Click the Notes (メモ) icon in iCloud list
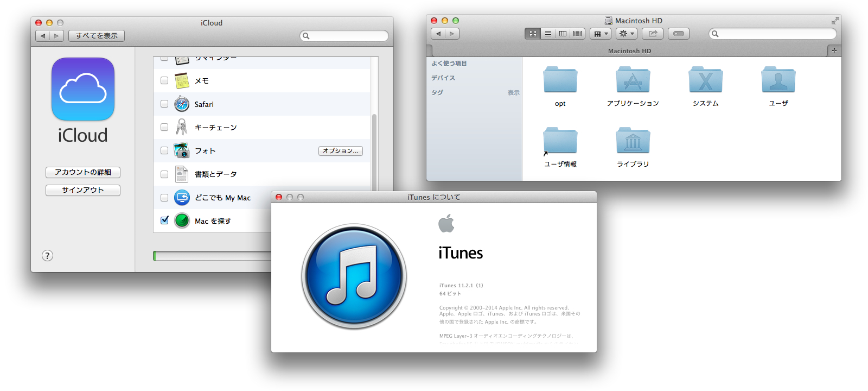Screen dimensions: 868x391 pyautogui.click(x=182, y=81)
